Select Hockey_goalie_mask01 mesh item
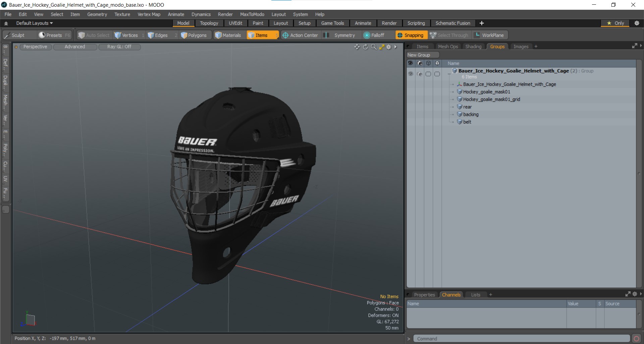The width and height of the screenshot is (644, 344). tap(487, 92)
